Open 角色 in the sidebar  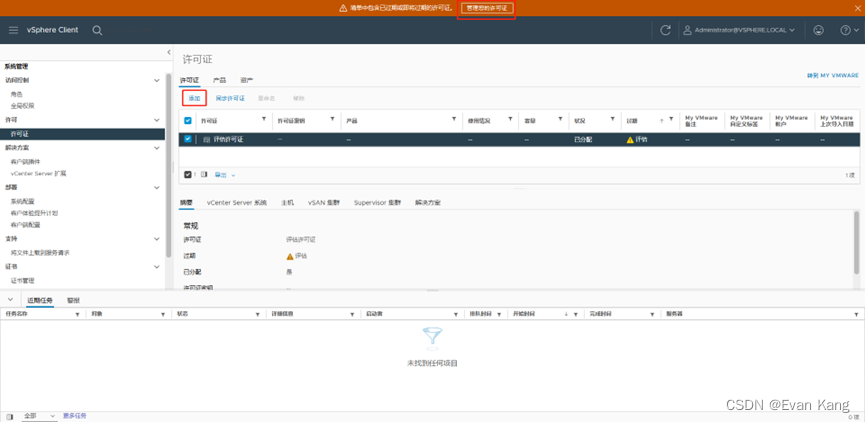coord(17,94)
